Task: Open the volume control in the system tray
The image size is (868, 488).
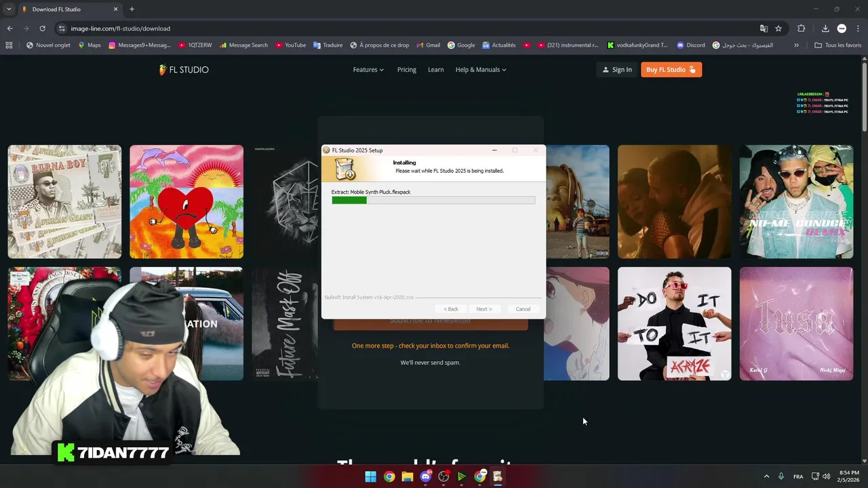Action: coord(827,476)
